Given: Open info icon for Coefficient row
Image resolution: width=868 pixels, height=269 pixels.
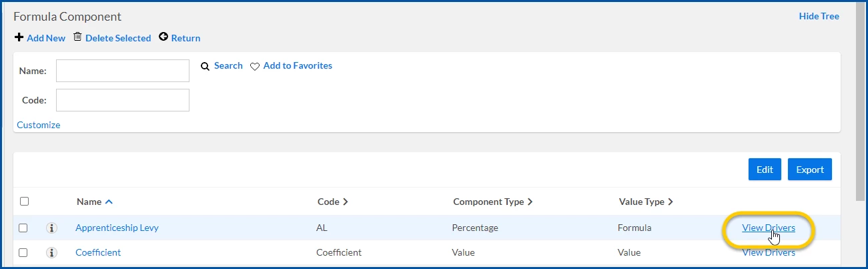Looking at the screenshot, I should 51,253.
